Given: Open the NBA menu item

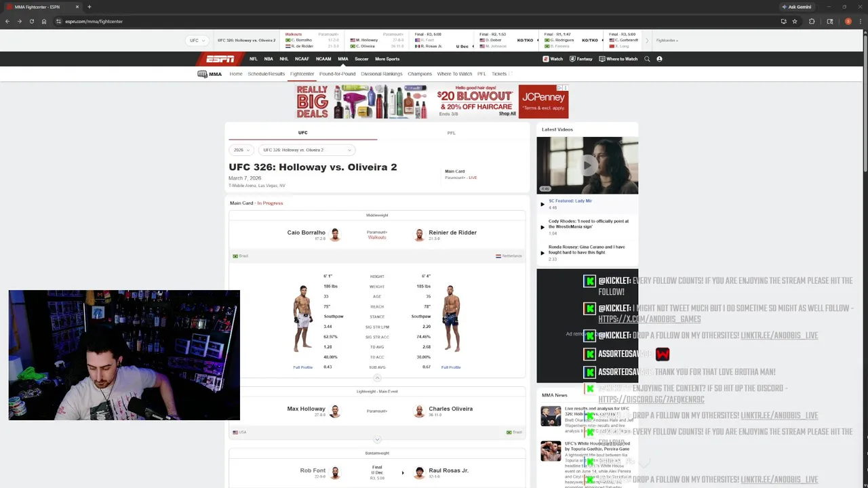Looking at the screenshot, I should click(269, 59).
